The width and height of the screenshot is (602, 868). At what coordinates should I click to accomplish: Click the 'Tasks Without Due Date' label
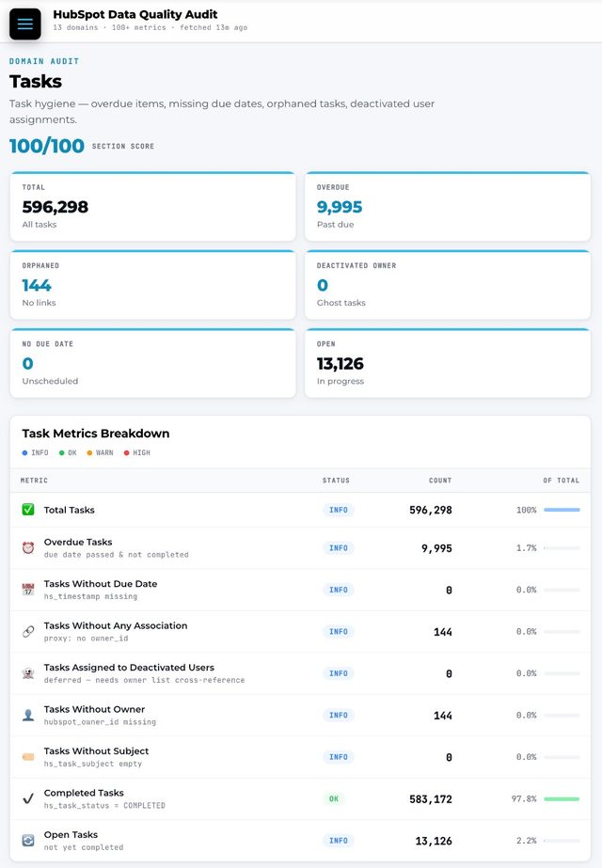tap(101, 584)
